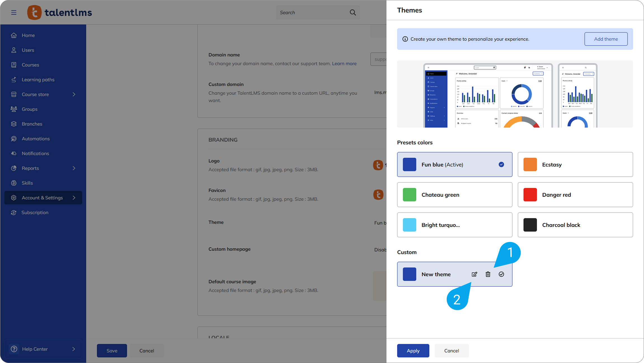This screenshot has height=363, width=644.
Task: Click the Skills sidebar icon
Action: point(14,183)
